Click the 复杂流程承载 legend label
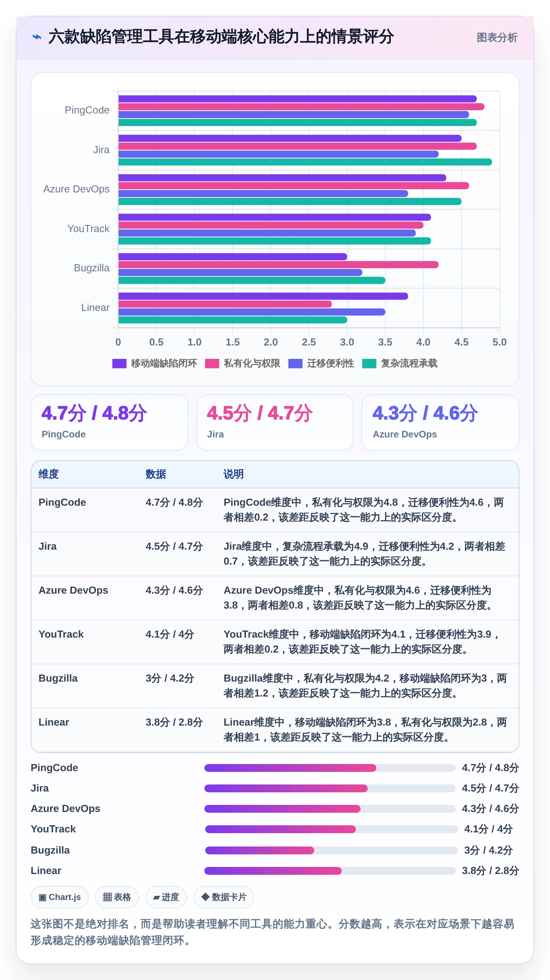Screen dimensions: 550x980 pos(409,364)
